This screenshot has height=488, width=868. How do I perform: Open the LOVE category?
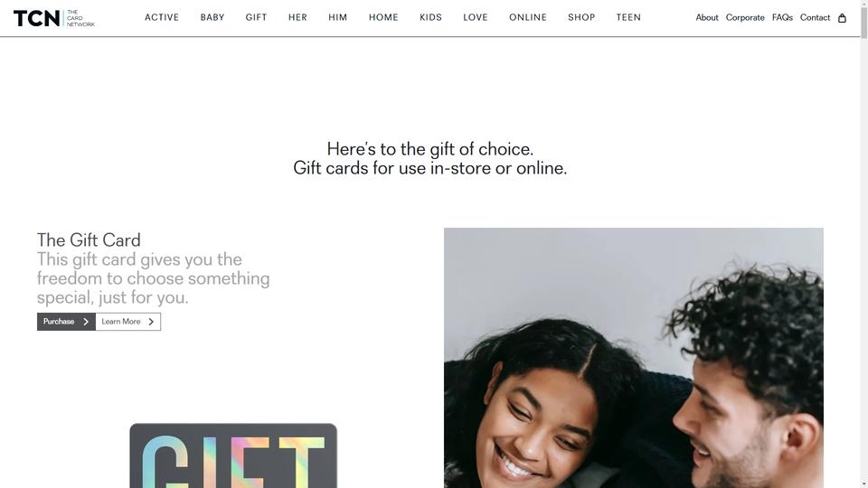(x=476, y=18)
